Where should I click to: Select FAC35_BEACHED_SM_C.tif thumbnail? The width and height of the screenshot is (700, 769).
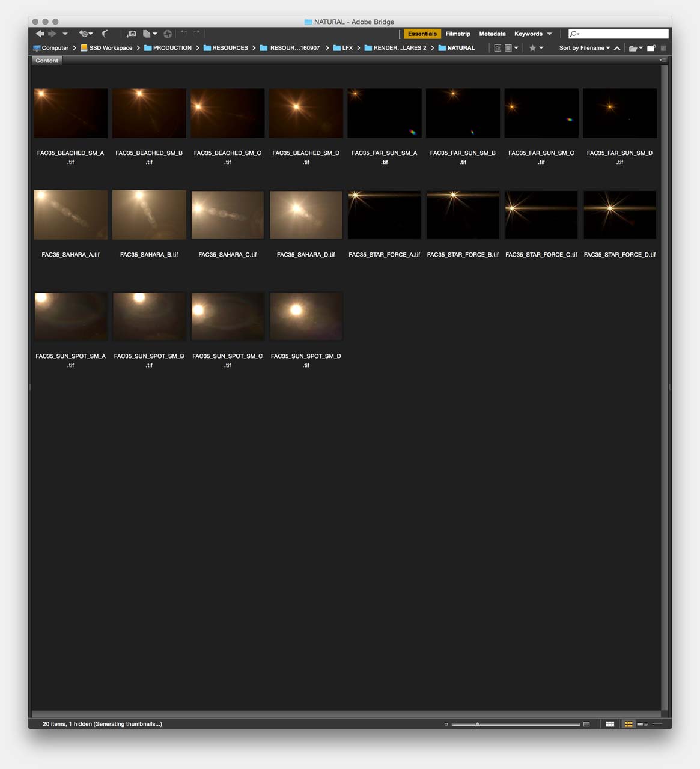228,114
